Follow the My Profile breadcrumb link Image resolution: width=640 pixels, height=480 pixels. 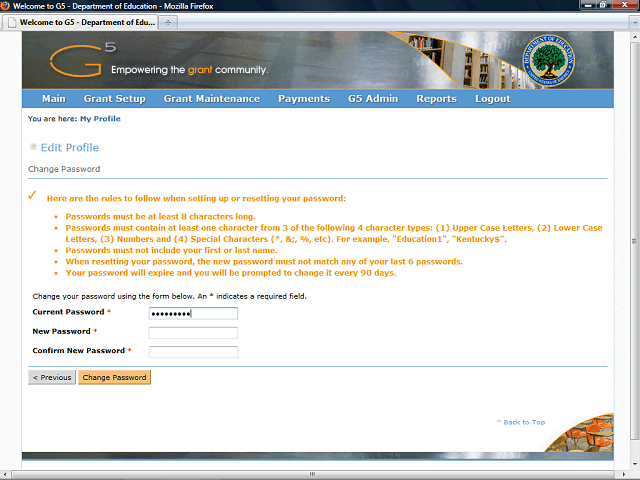tap(100, 119)
